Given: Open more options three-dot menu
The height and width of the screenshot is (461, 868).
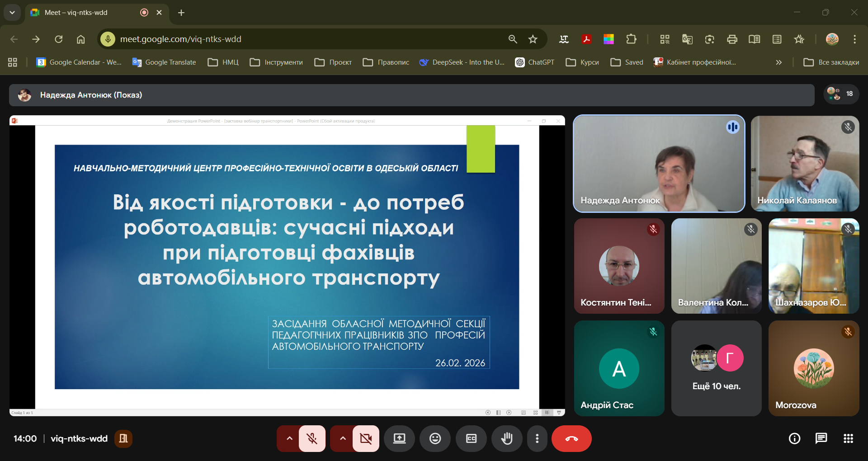Looking at the screenshot, I should [x=537, y=438].
